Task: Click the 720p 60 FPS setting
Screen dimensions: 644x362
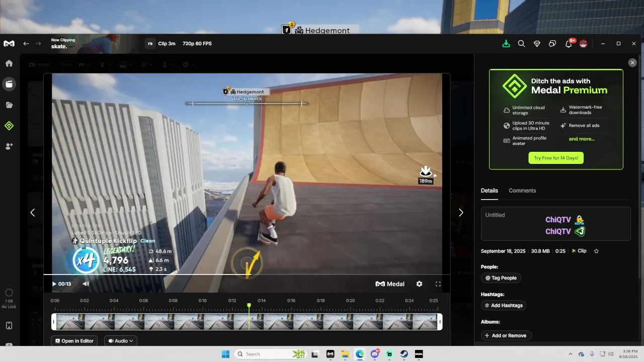Action: click(x=197, y=44)
